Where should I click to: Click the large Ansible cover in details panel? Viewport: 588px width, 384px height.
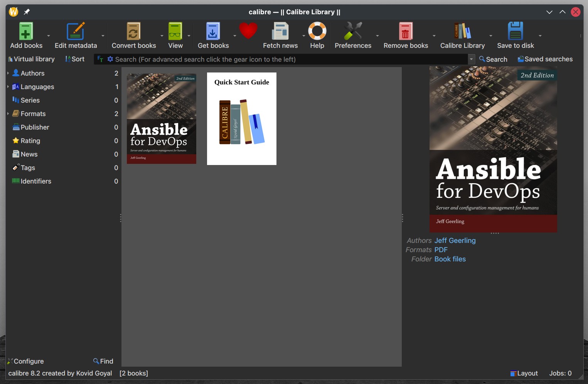[493, 150]
